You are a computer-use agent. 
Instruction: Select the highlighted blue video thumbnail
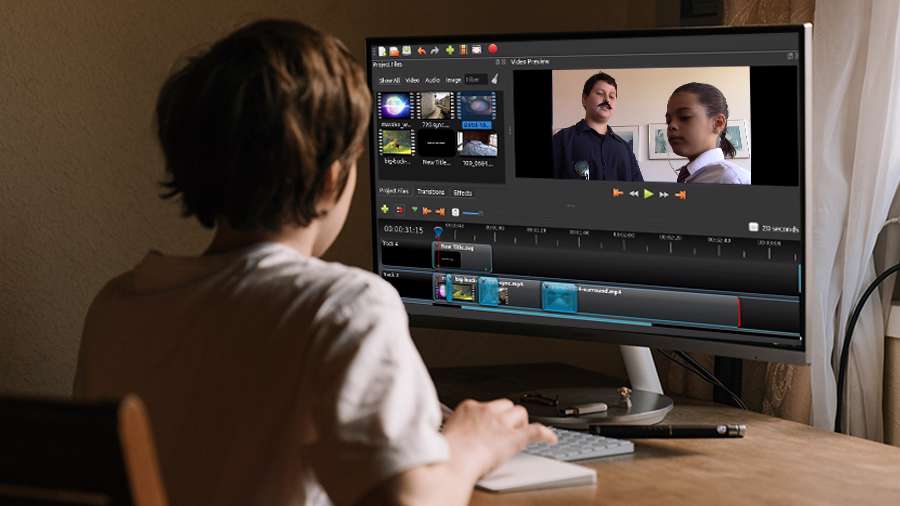pyautogui.click(x=476, y=106)
